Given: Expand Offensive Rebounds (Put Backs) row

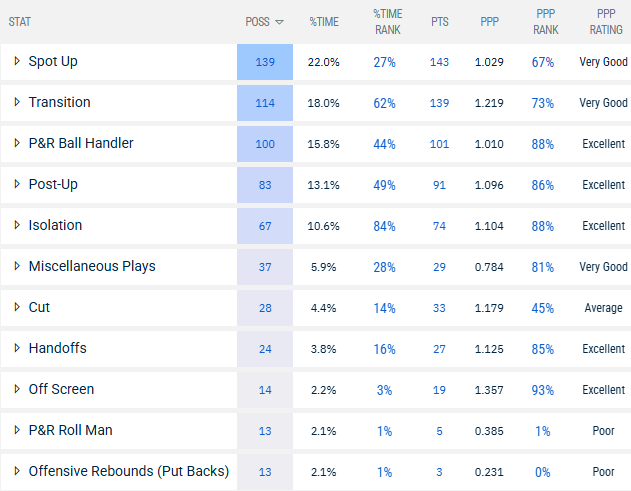Looking at the screenshot, I should (17, 471).
